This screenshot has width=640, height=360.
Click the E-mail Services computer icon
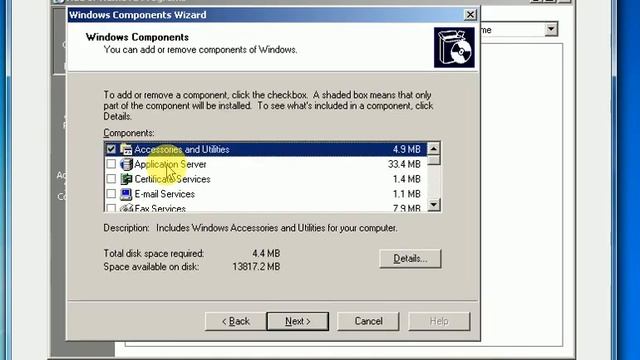tap(126, 194)
